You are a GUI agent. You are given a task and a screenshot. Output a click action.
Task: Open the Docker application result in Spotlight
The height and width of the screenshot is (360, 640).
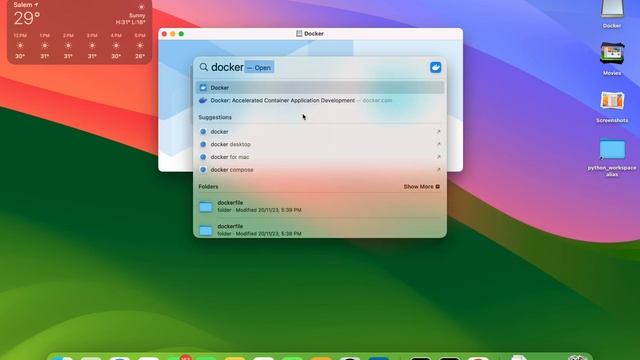coord(320,87)
